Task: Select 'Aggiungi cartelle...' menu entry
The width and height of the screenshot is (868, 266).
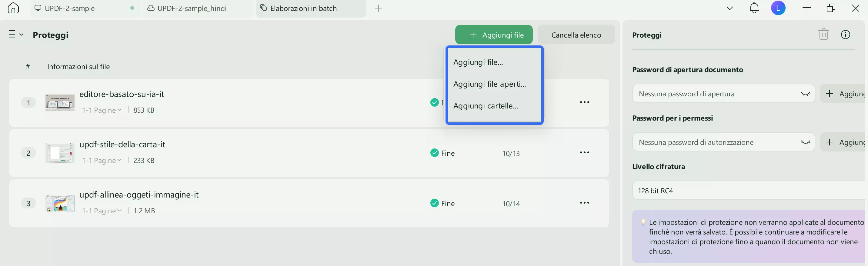Action: point(486,106)
